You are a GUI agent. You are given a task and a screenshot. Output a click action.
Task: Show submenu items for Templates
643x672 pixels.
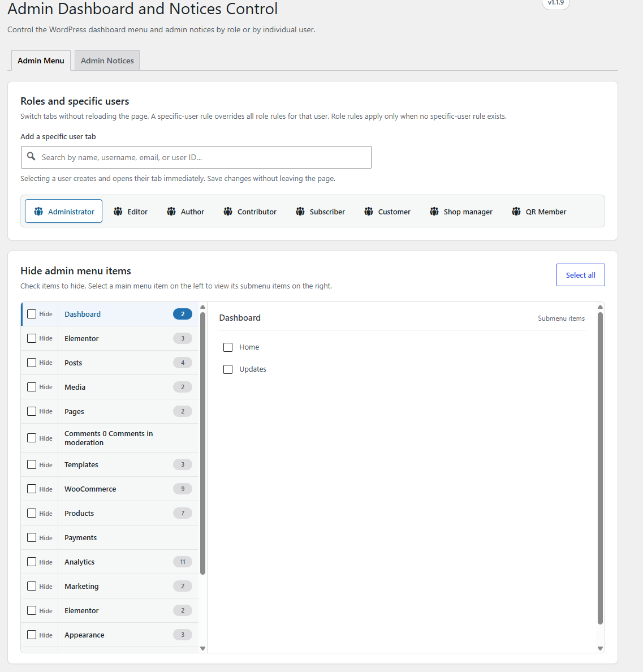[128, 464]
